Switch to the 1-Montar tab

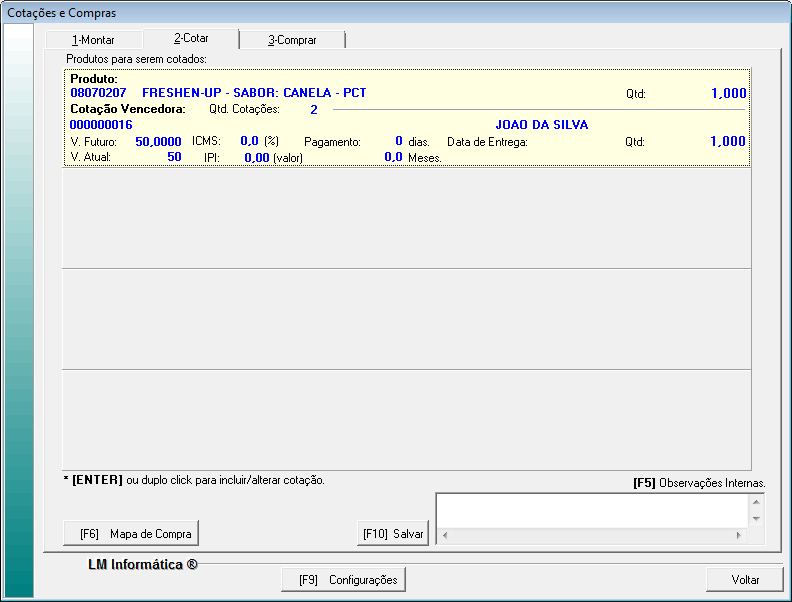[94, 40]
